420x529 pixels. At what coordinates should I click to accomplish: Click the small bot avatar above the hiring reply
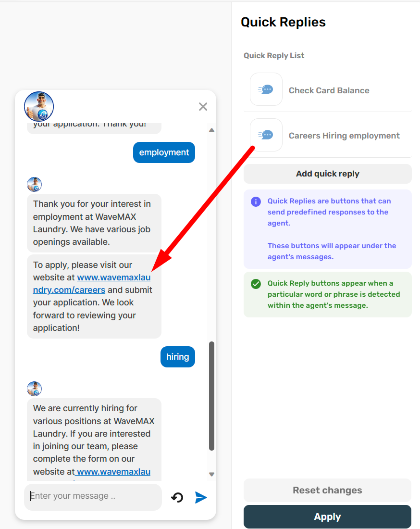pos(35,389)
